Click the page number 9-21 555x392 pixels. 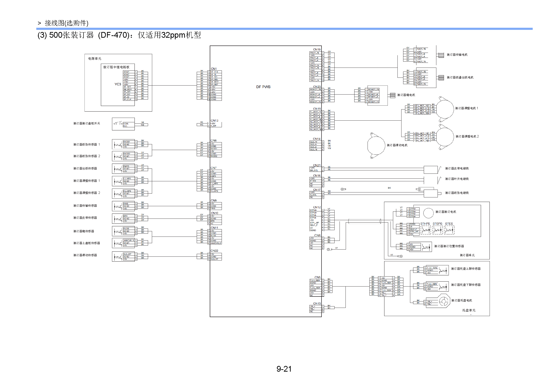pyautogui.click(x=284, y=369)
